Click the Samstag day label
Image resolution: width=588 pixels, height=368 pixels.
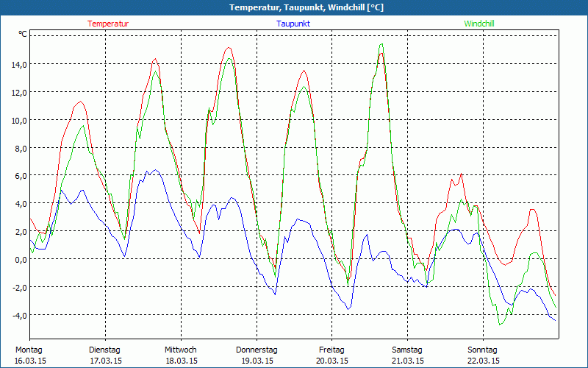(x=407, y=350)
